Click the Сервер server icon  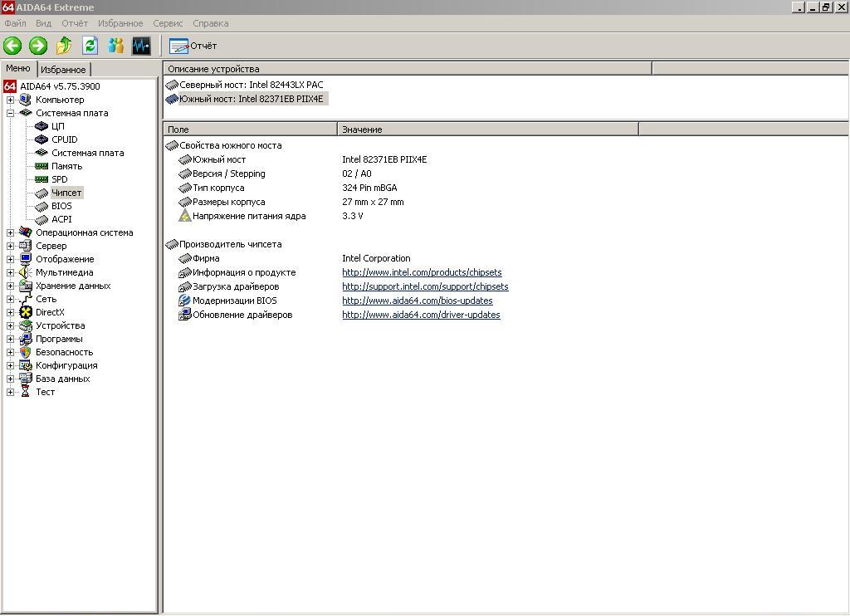click(x=26, y=246)
